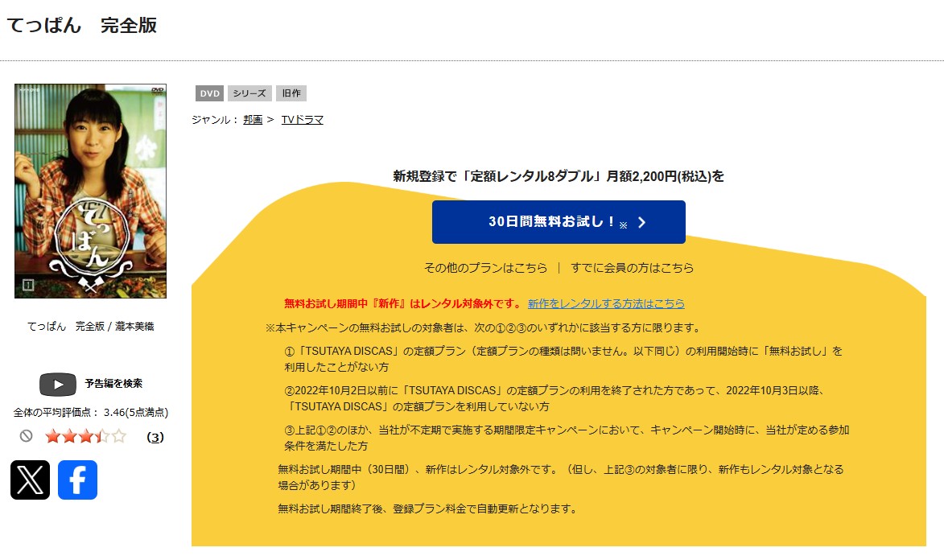
Task: Start the 30日間無料お試し trial
Action: pyautogui.click(x=559, y=222)
